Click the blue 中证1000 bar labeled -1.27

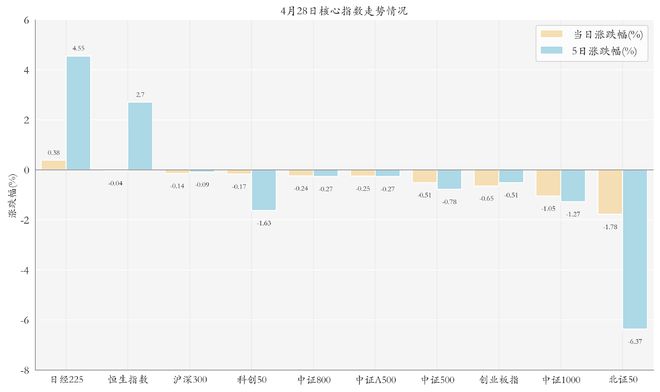point(573,185)
